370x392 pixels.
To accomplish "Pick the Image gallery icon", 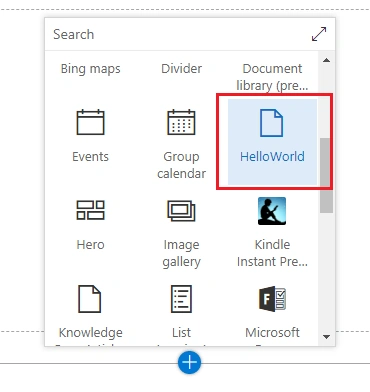I will pos(181,211).
